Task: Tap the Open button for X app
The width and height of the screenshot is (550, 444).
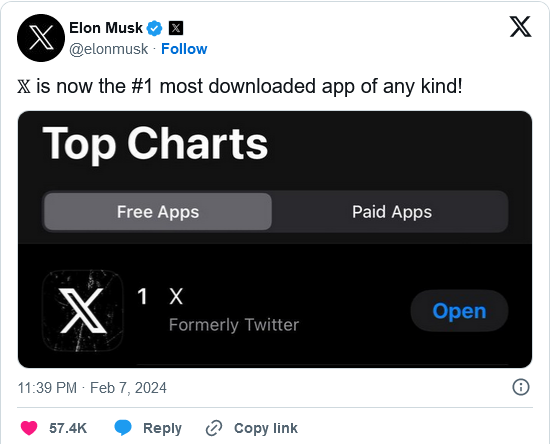Action: click(x=459, y=311)
